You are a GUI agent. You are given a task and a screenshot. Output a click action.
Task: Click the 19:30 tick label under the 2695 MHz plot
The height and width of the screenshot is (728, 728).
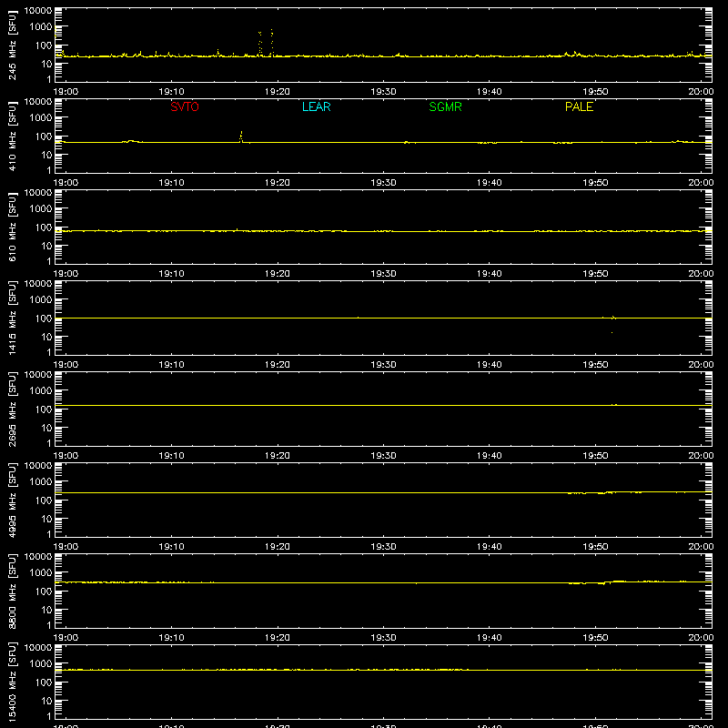[383, 456]
